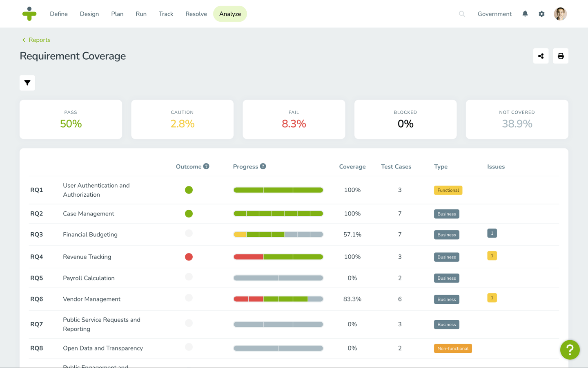Click the active Analyze tab
This screenshot has width=588, height=368.
pyautogui.click(x=230, y=14)
